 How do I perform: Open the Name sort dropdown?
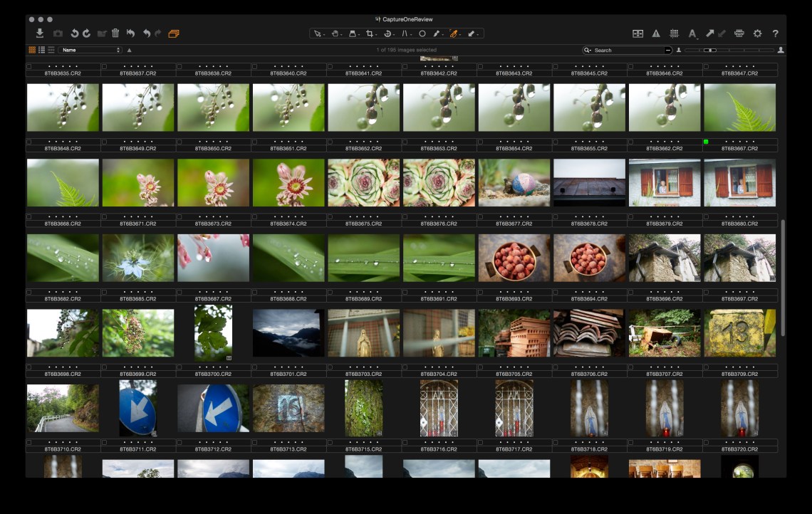tap(90, 51)
